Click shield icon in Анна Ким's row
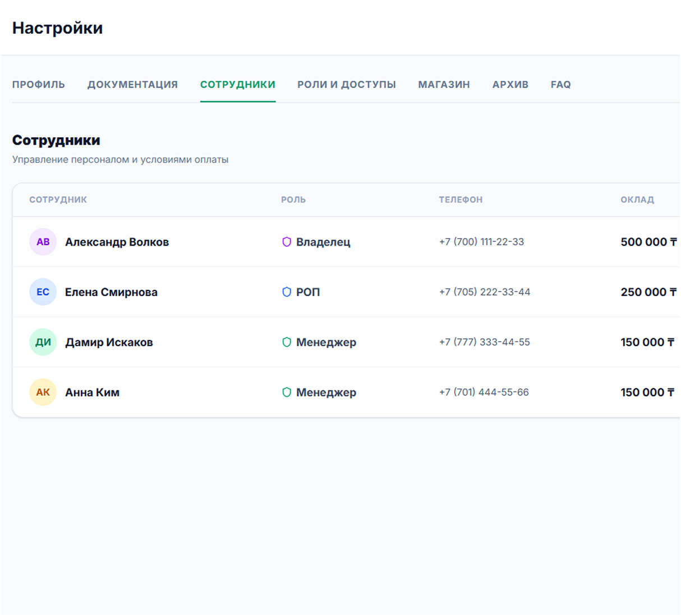The height and width of the screenshot is (616, 681). pos(287,392)
